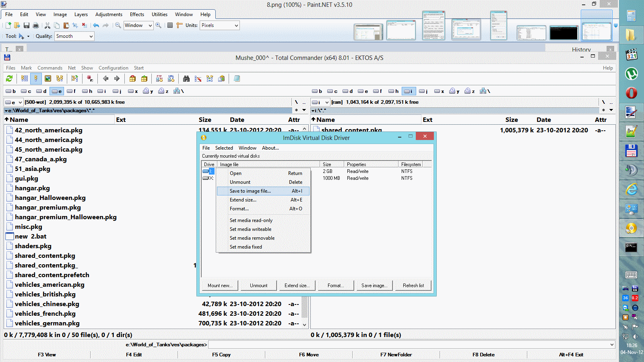This screenshot has width=644, height=362.
Task: Toggle the pixel grid in Paint.NET
Action: coord(170,25)
